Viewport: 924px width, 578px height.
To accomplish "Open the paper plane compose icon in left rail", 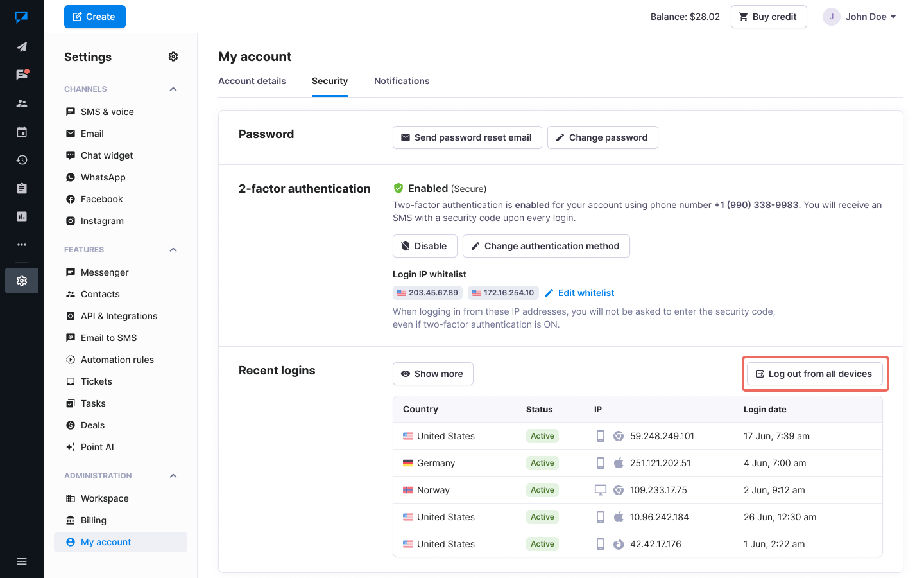I will [x=22, y=47].
